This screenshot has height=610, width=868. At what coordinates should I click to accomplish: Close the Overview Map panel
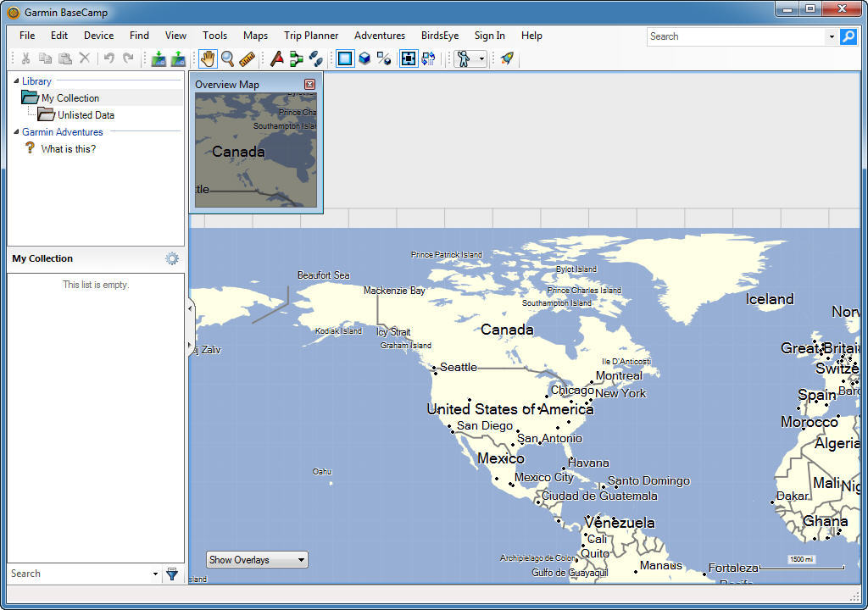310,84
